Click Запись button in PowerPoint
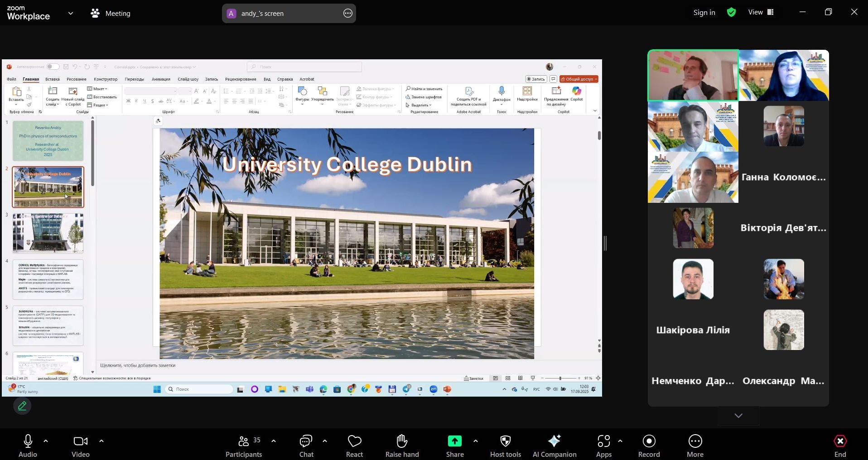The height and width of the screenshot is (460, 868). 536,79
